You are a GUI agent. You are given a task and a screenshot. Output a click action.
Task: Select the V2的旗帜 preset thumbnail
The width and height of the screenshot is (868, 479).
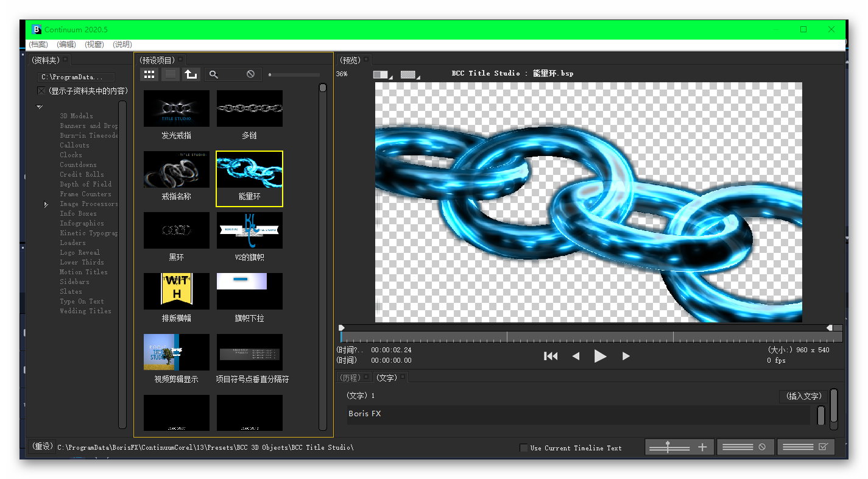point(250,230)
